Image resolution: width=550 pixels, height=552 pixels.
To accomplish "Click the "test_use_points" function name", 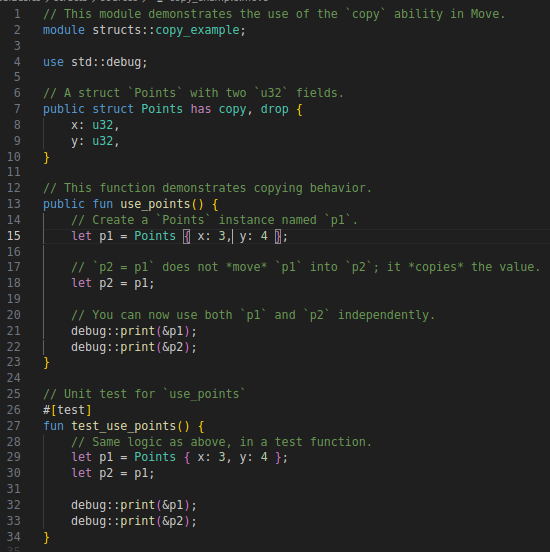I will 124,426.
